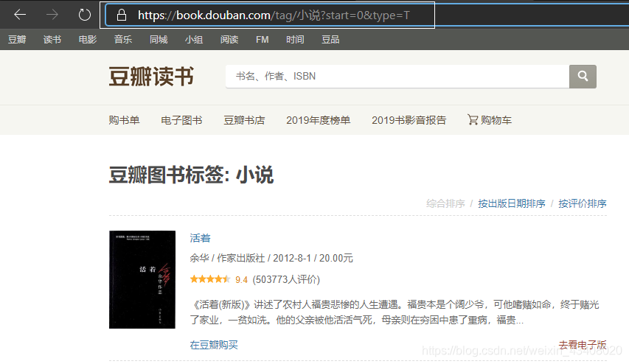Click the 活着 book description text
The height and width of the screenshot is (364, 629).
395,312
